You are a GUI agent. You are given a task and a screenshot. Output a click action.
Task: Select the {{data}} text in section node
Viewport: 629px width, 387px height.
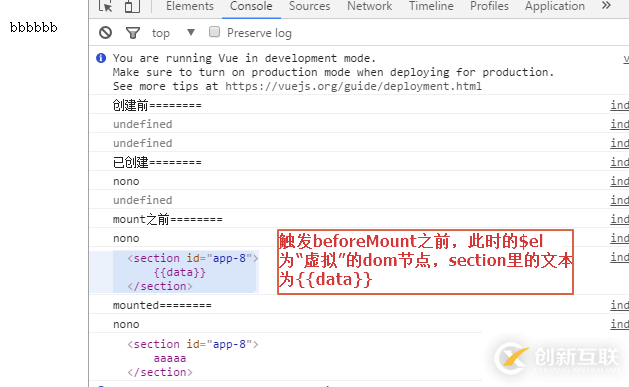click(x=179, y=272)
